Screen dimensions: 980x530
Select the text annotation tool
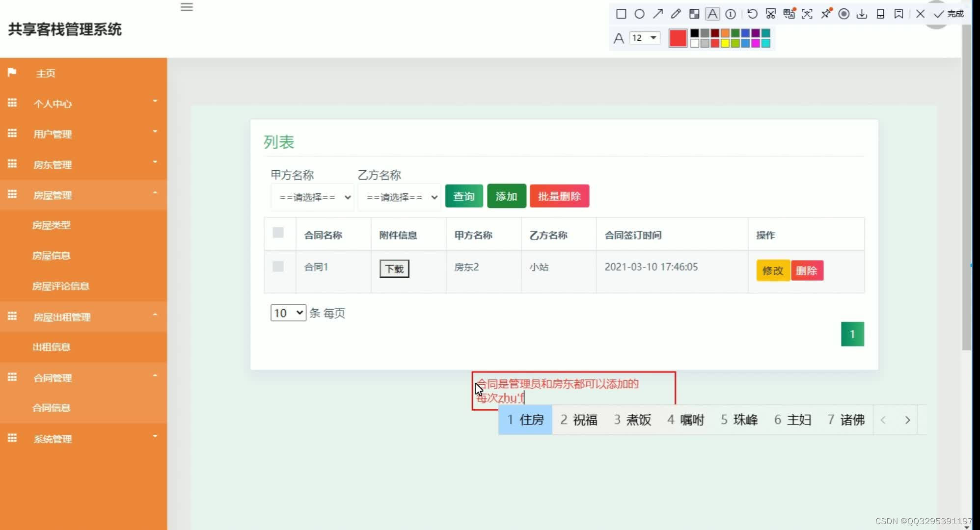point(712,14)
